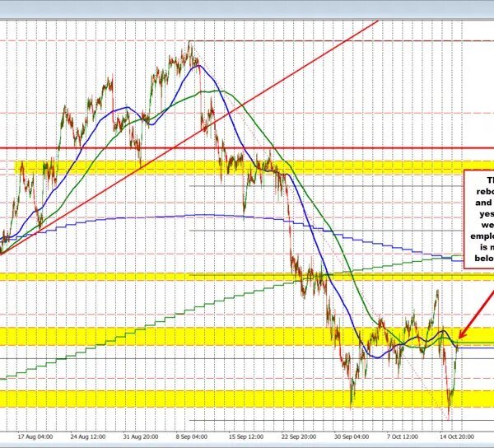
Task: Click the "7 Oct 12:00" time axis label
Action: pos(403,436)
